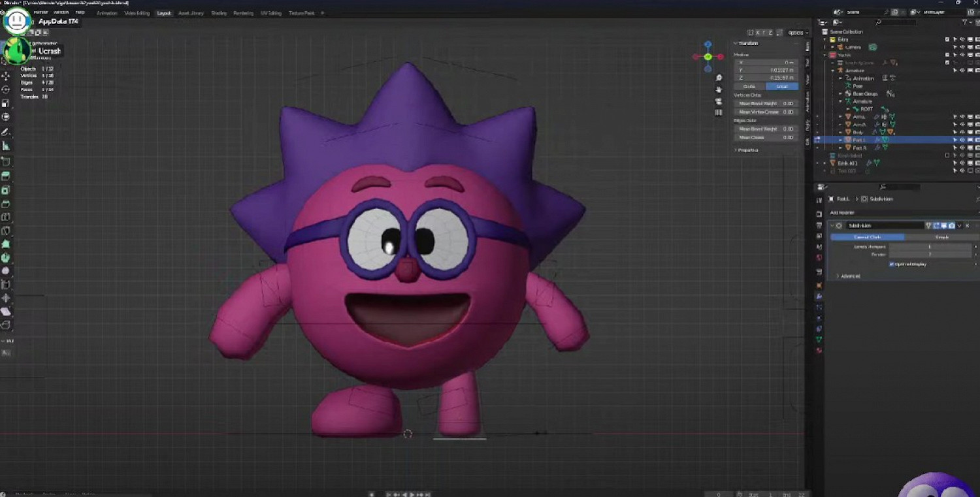Click the pan hand icon in the viewport
This screenshot has height=497, width=980.
(x=719, y=89)
